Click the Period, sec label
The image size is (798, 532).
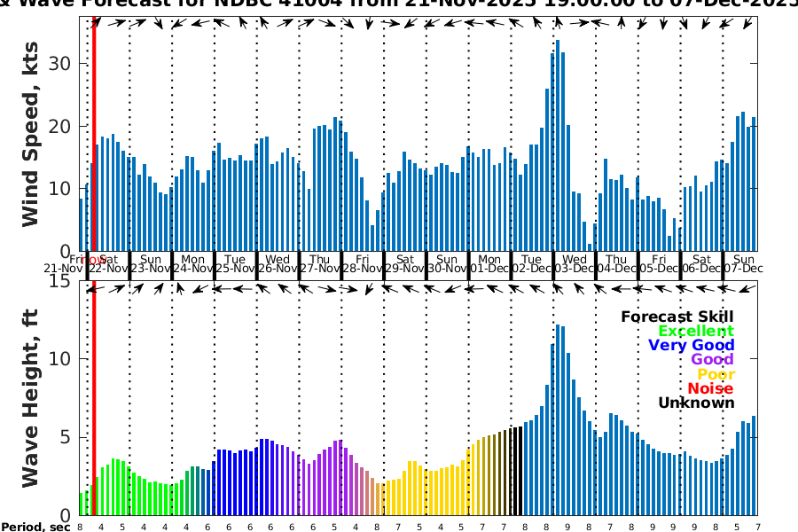pos(35,527)
